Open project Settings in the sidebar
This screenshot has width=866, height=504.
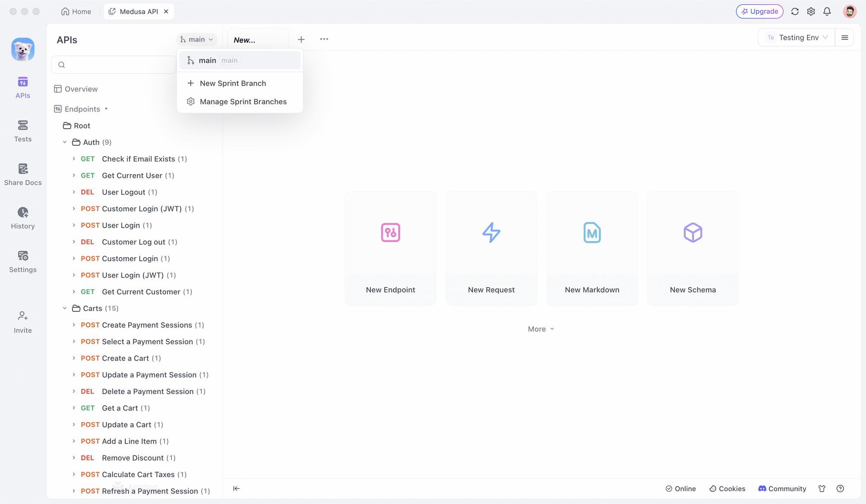click(23, 262)
